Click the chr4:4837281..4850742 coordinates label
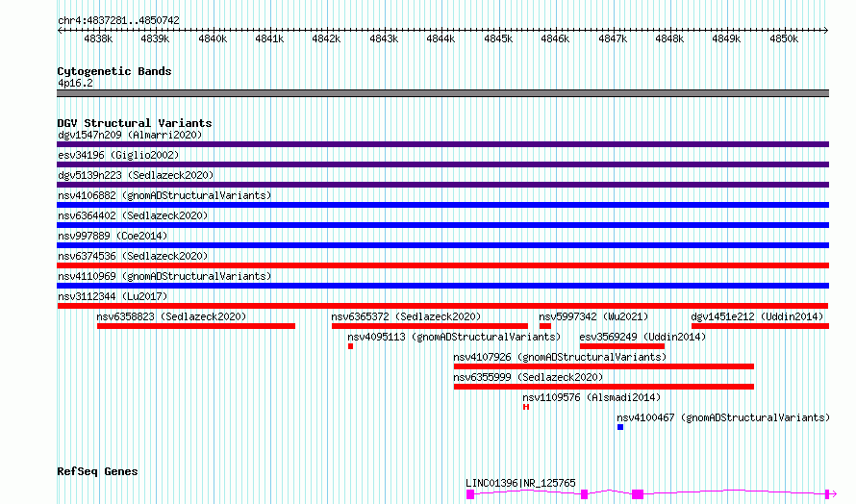 118,20
